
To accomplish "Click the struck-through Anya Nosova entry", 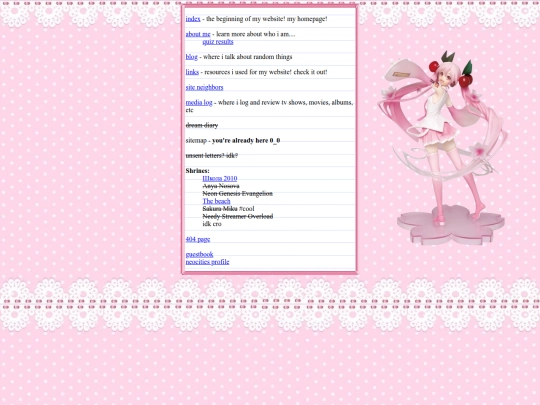I will 221,186.
